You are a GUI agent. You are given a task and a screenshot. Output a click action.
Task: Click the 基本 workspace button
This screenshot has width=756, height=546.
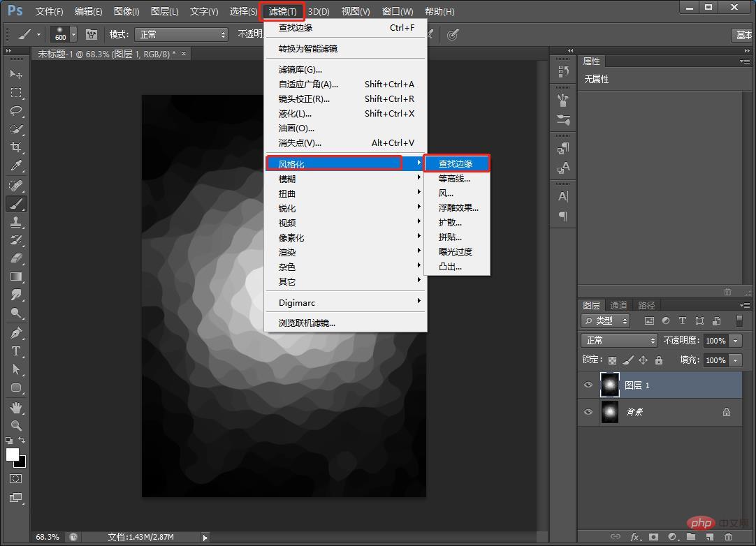[743, 35]
